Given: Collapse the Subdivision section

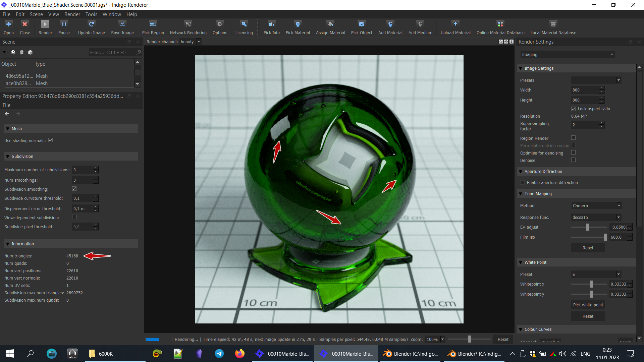Looking at the screenshot, I should click(x=8, y=157).
